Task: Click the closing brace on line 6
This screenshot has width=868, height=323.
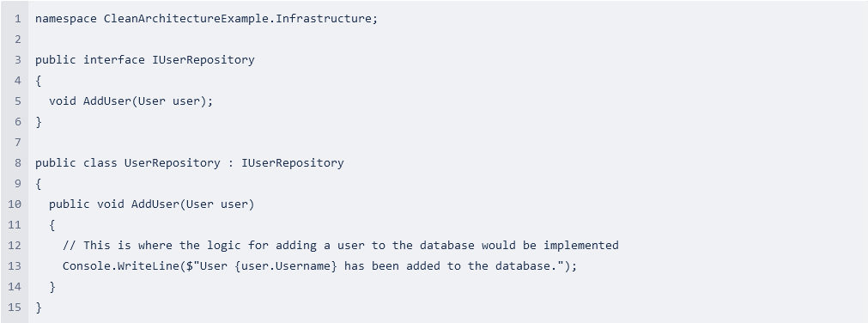Action: tap(38, 122)
